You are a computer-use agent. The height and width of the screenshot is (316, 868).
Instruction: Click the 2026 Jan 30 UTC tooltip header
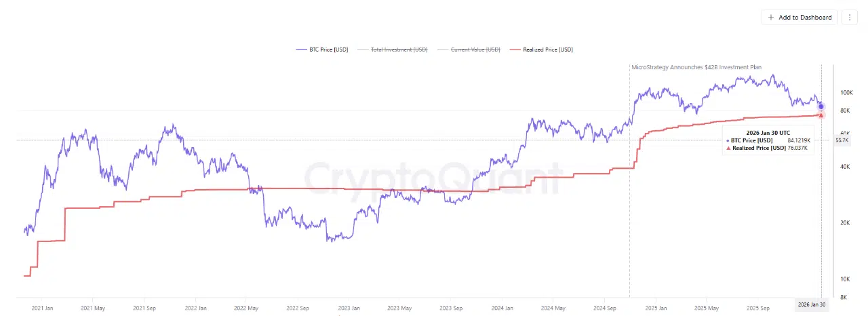pyautogui.click(x=768, y=132)
